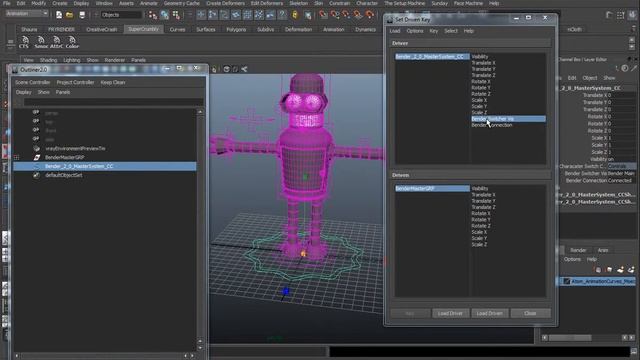Click the Close button in Set Driven Key
640x360 pixels.
[x=530, y=313]
